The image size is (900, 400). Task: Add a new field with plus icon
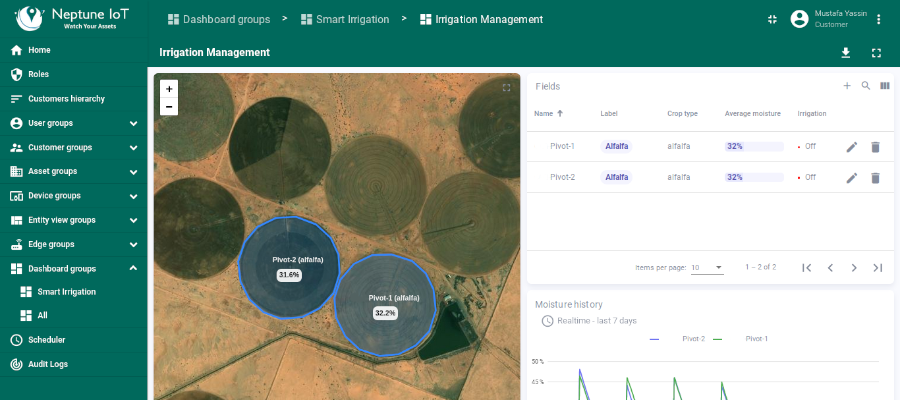[x=847, y=86]
